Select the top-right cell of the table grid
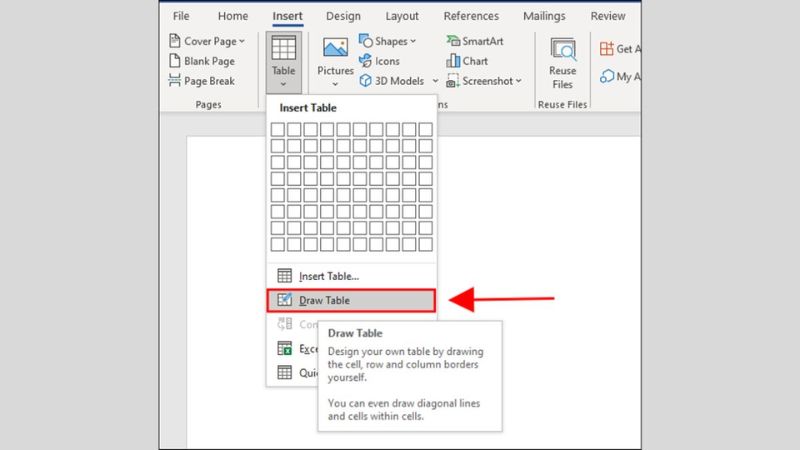The height and width of the screenshot is (450, 800). click(426, 130)
